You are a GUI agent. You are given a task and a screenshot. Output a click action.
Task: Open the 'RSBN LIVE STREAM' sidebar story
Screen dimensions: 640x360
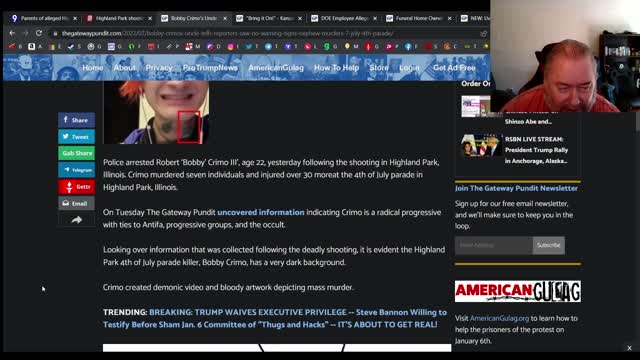pos(536,150)
